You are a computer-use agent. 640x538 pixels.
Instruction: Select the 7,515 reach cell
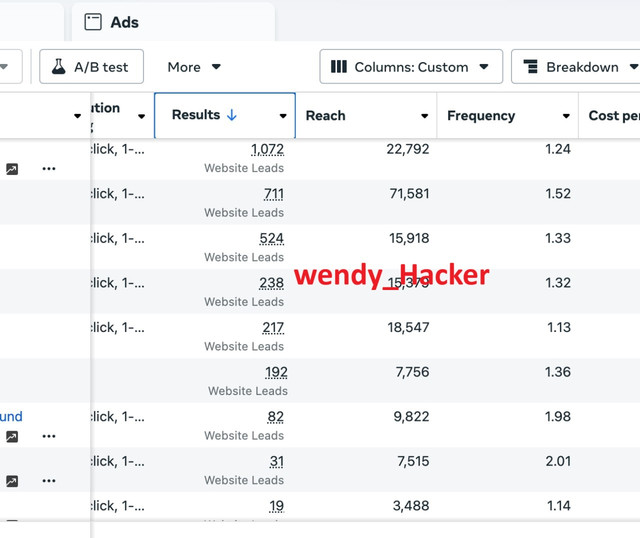pos(413,461)
